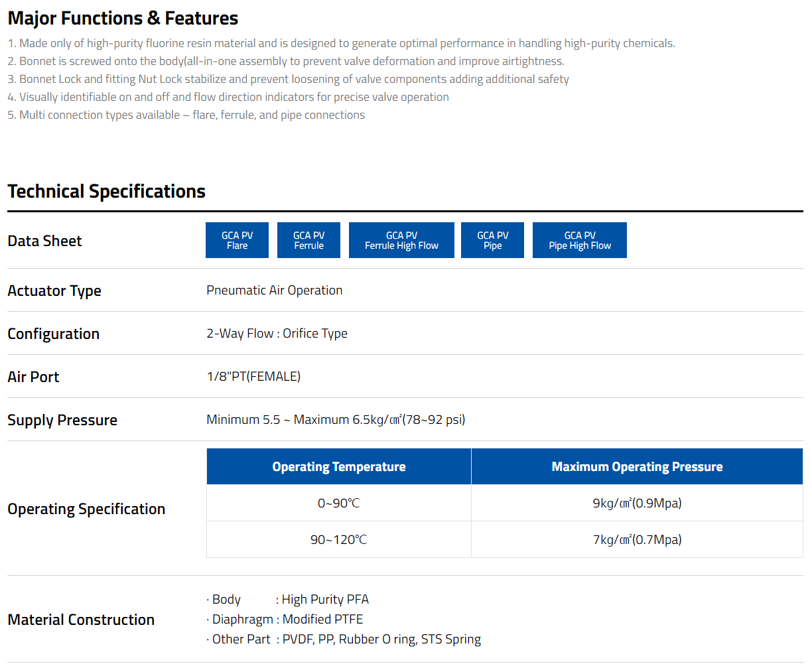This screenshot has height=670, width=812.
Task: Open the GCA PV Pipe data sheet
Action: [492, 240]
